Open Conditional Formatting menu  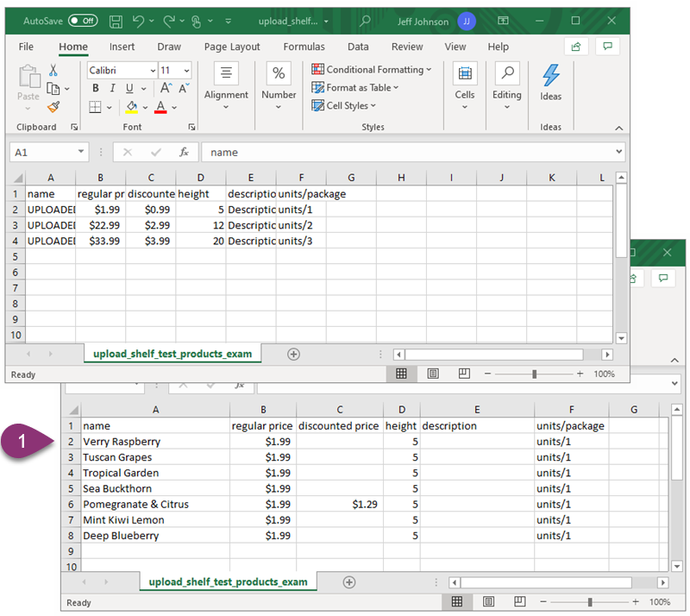coord(372,70)
